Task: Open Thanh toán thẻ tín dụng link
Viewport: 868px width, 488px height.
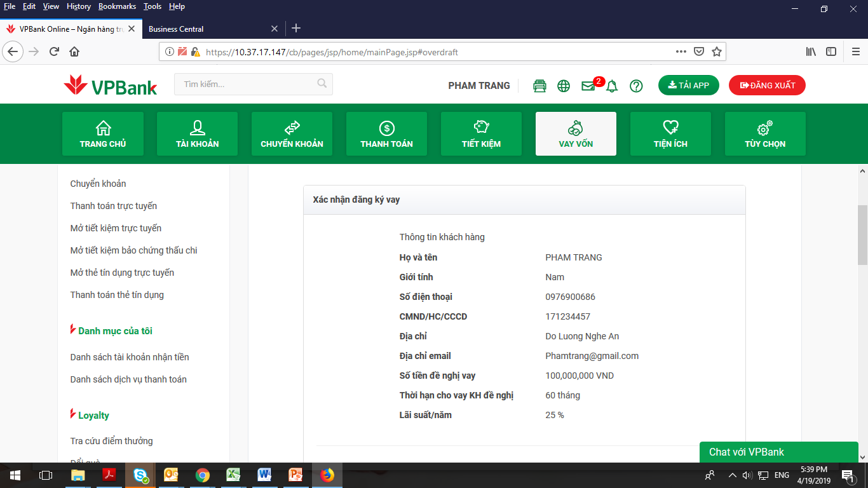Action: tap(117, 295)
